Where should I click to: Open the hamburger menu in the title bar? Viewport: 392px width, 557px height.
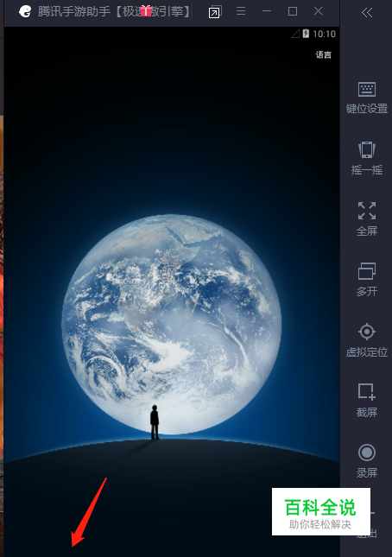point(241,11)
